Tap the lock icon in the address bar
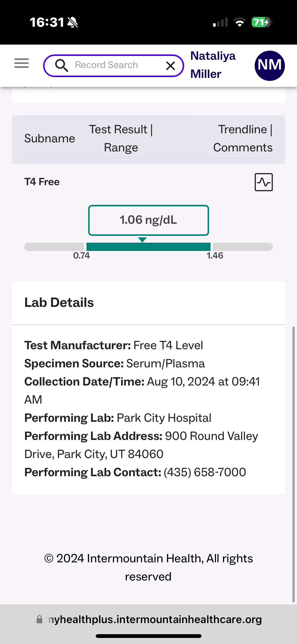297x644 pixels. [x=40, y=619]
